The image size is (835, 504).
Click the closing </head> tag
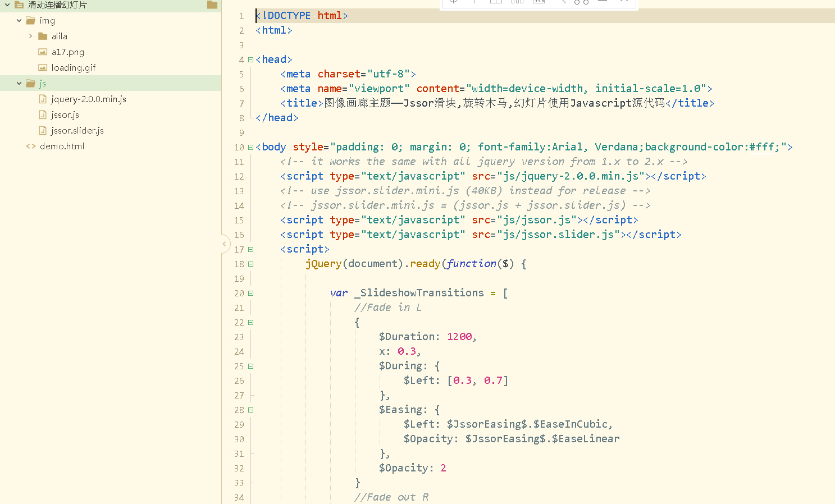(277, 118)
